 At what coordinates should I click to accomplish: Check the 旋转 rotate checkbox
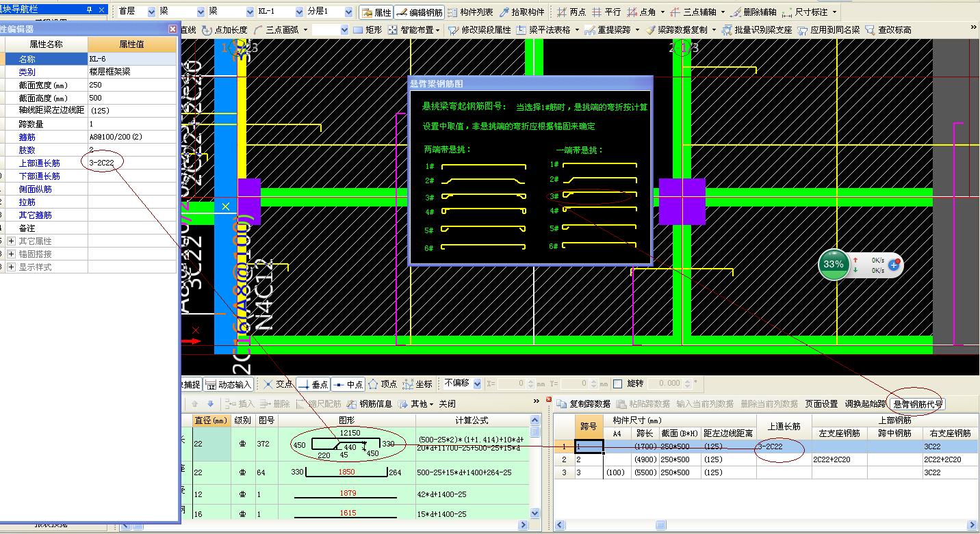pos(618,384)
